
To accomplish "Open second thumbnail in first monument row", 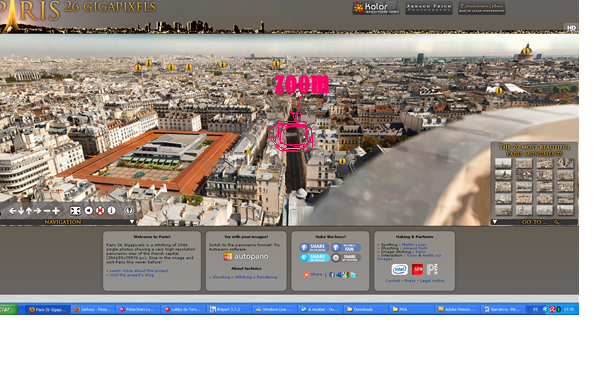I will pyautogui.click(x=523, y=163).
